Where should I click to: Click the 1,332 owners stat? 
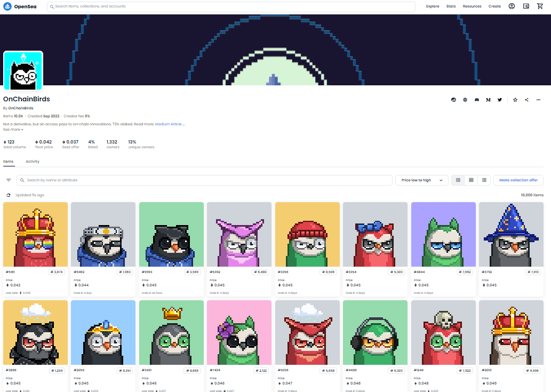113,144
